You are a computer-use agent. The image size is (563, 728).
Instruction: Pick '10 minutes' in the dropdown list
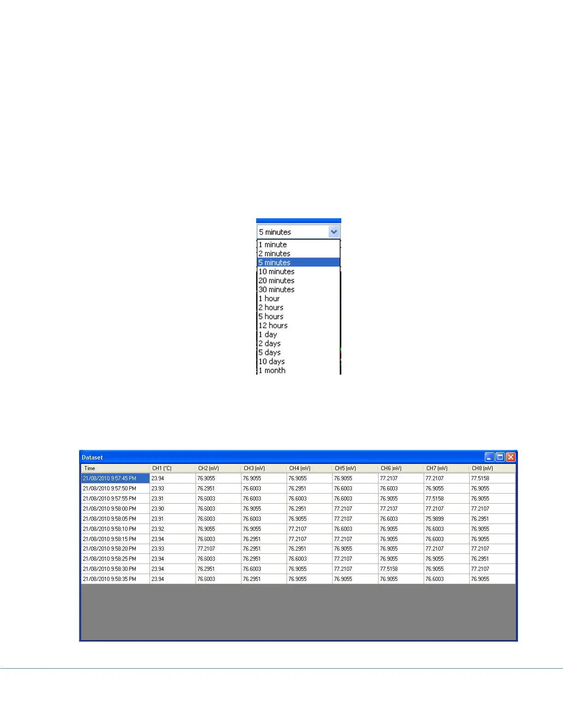298,272
